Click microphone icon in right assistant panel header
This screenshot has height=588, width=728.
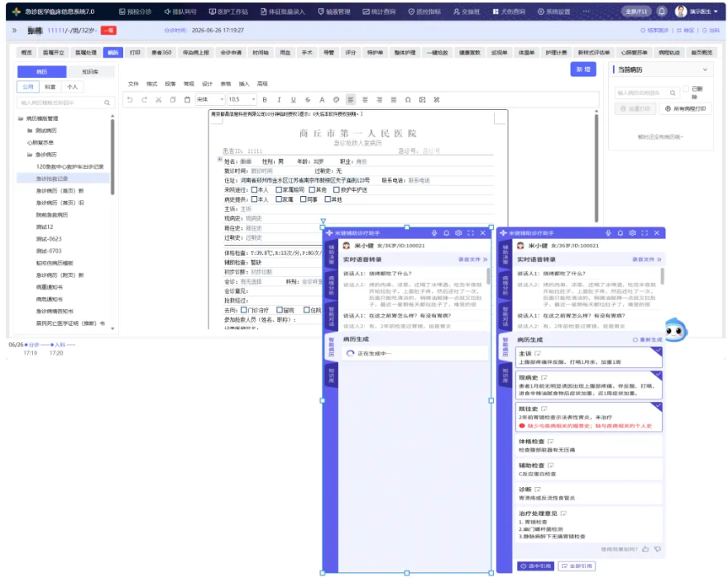pyautogui.click(x=608, y=233)
